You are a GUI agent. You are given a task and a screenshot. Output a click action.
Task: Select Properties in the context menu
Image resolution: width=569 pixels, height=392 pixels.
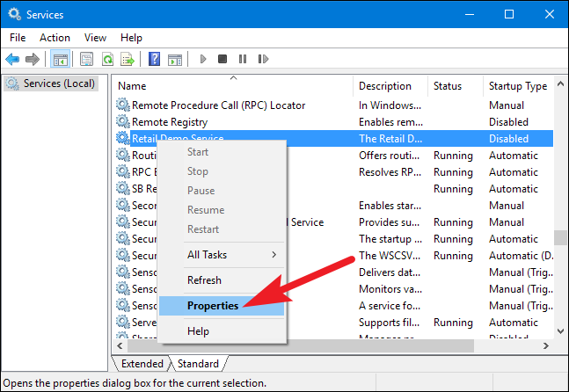tap(212, 306)
